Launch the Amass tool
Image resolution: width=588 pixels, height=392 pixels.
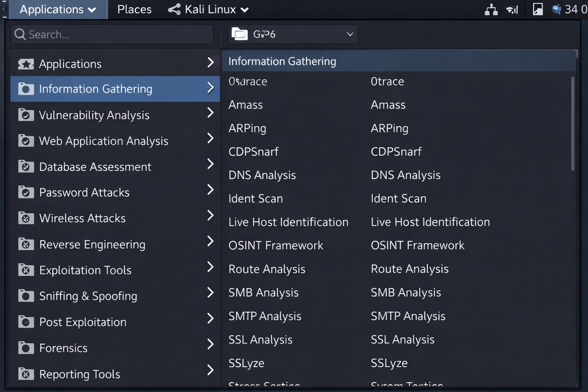point(245,105)
